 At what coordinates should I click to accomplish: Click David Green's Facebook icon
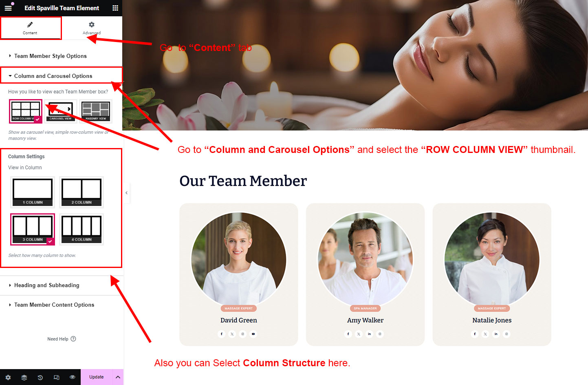point(222,334)
